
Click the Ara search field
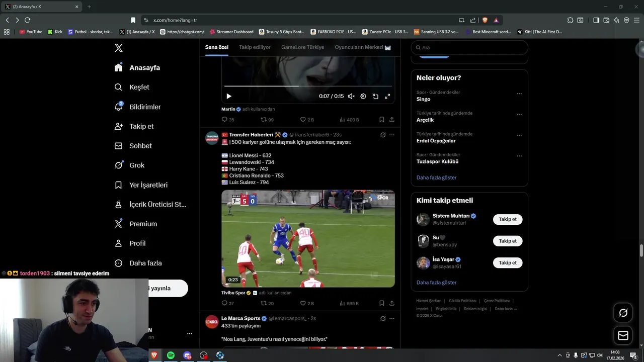(x=469, y=47)
